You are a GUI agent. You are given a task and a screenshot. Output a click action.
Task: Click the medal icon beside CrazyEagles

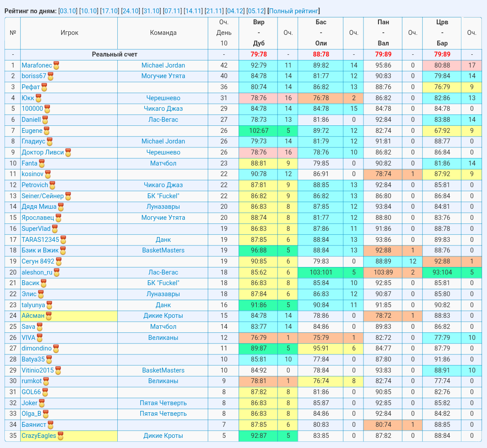(x=60, y=436)
